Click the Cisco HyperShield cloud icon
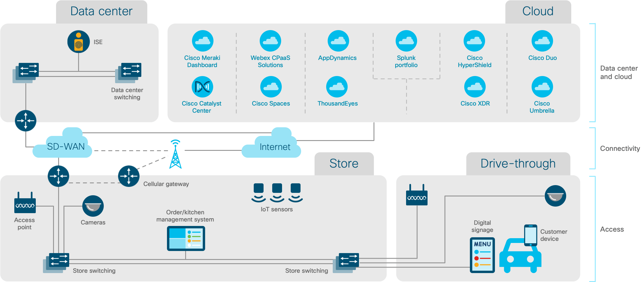The height and width of the screenshot is (282, 644). pos(474,41)
